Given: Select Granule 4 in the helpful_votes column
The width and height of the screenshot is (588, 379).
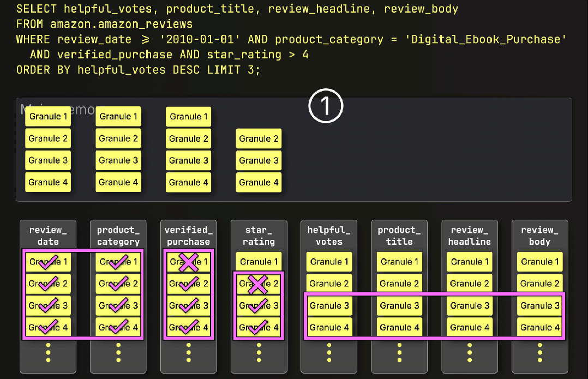Looking at the screenshot, I should (x=329, y=327).
